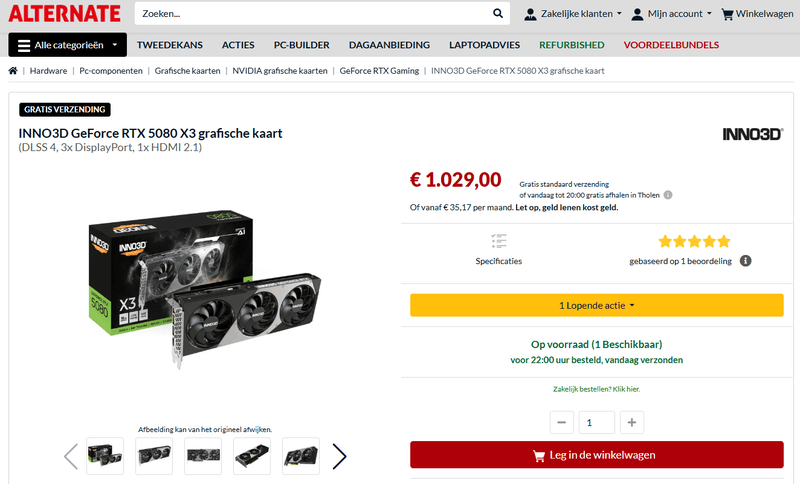Open the Zakelijke klanten dropdown
The height and width of the screenshot is (484, 800).
point(572,14)
